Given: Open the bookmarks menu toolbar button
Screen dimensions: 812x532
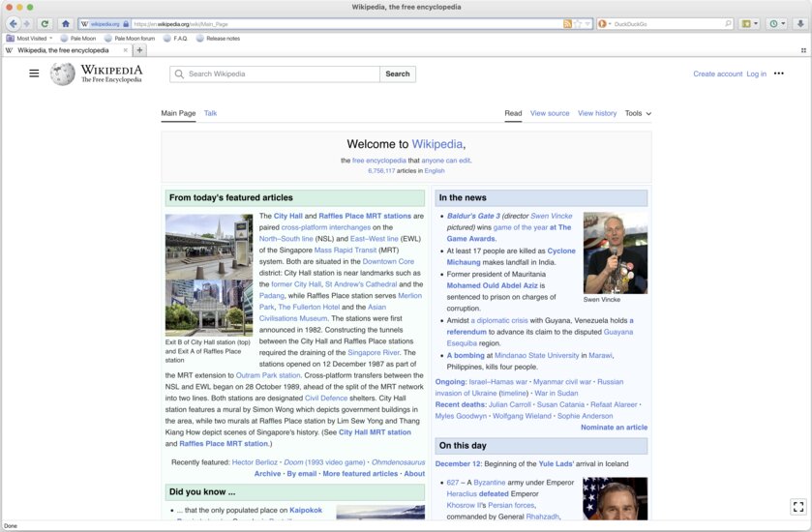Looking at the screenshot, I should [x=750, y=24].
